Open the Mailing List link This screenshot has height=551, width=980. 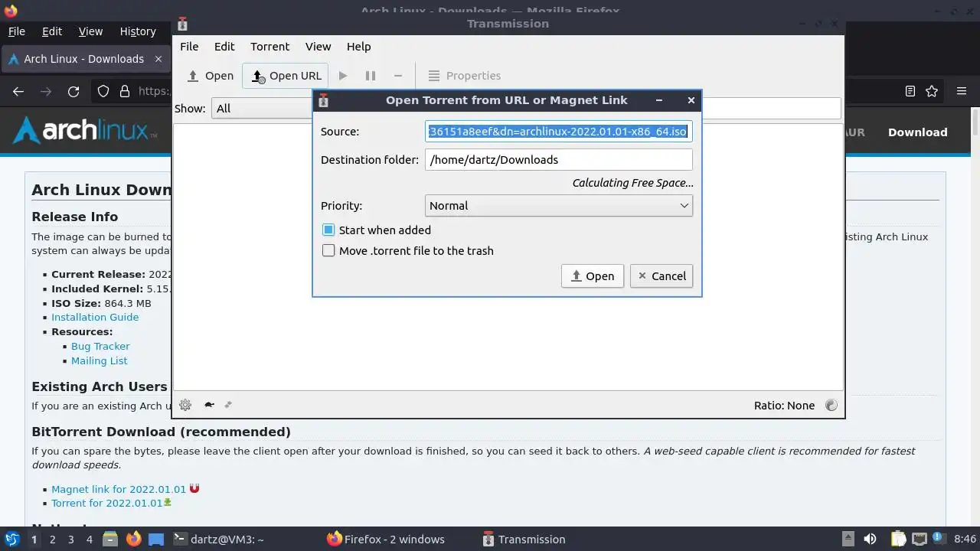point(99,361)
